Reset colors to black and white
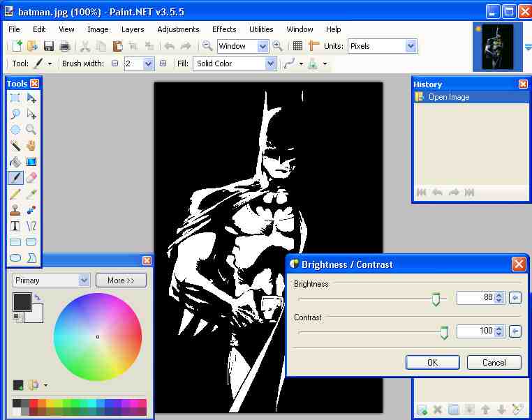This screenshot has height=420, width=532. [17, 317]
